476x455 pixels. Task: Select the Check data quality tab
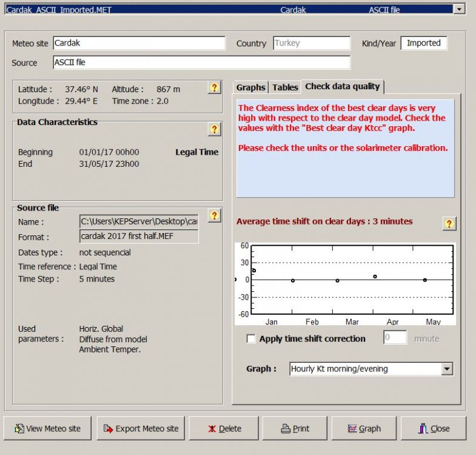(x=342, y=87)
